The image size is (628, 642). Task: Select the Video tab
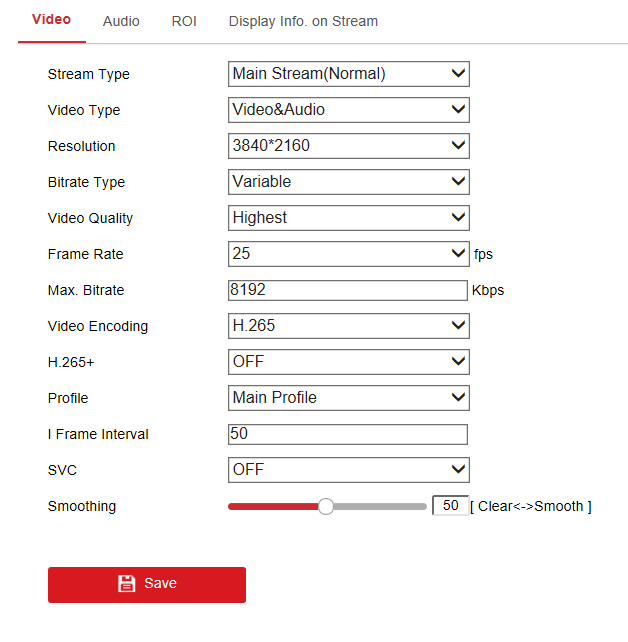click(x=51, y=20)
